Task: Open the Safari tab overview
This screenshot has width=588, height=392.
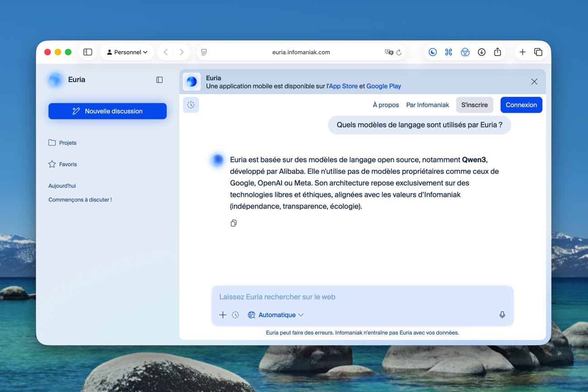Action: point(538,52)
